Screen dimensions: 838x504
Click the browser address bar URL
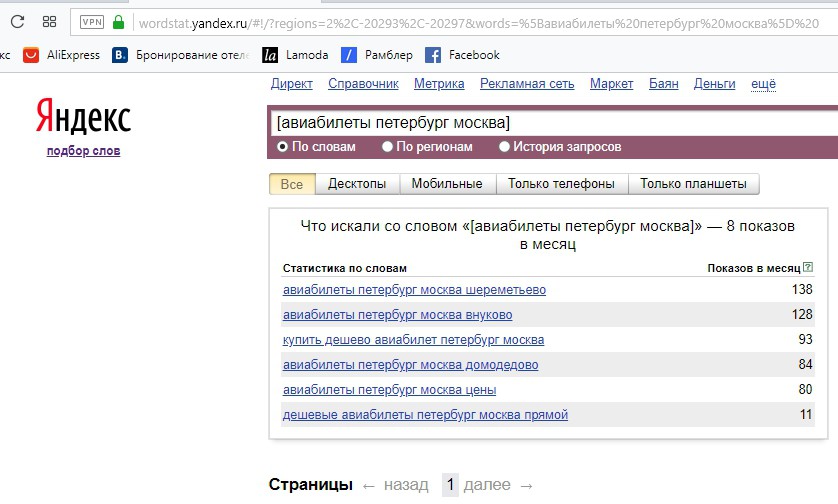click(x=478, y=23)
